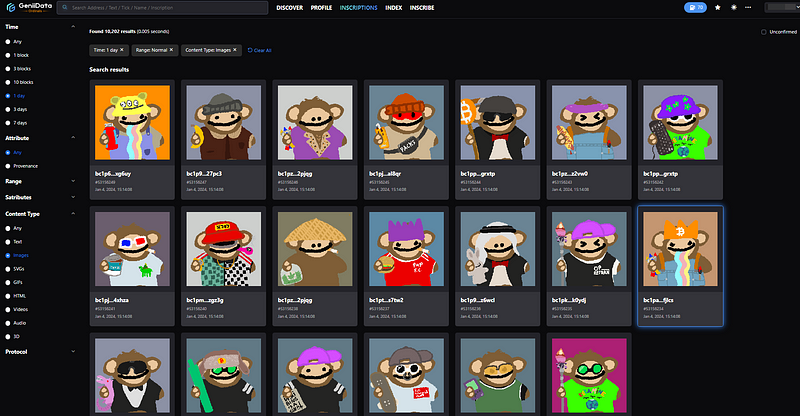Remove the Content Type: Images filter chip
Image resolution: width=800 pixels, height=416 pixels.
(x=235, y=50)
